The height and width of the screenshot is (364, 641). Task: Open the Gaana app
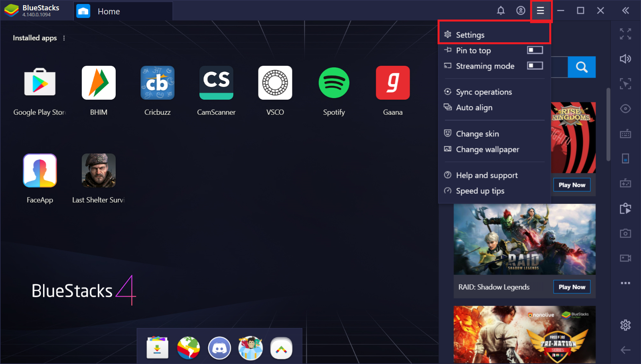pos(393,83)
